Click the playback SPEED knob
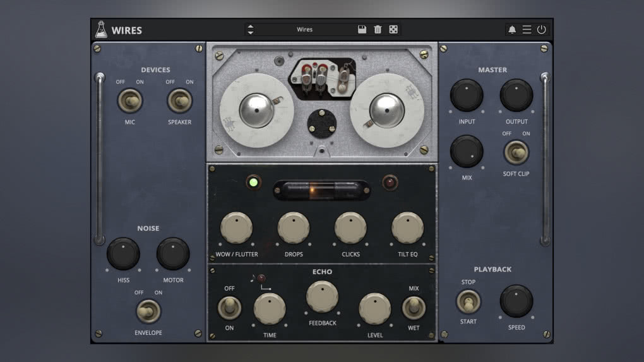 (x=516, y=301)
